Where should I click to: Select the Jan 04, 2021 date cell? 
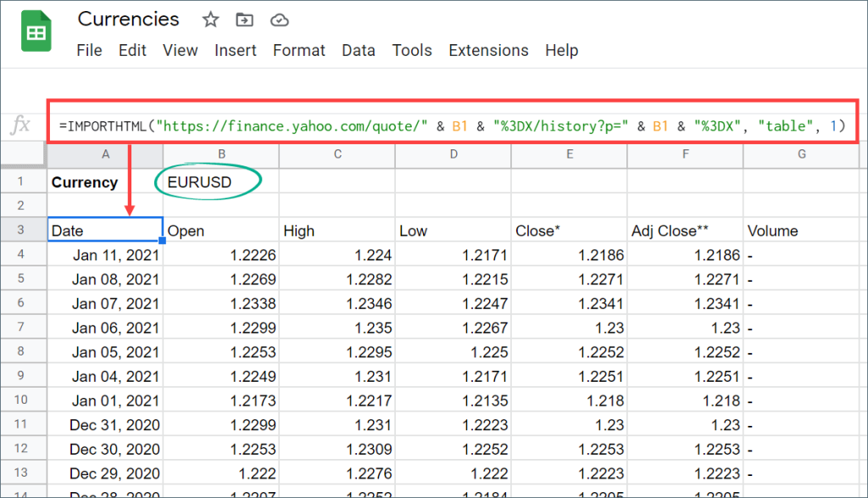click(x=105, y=376)
